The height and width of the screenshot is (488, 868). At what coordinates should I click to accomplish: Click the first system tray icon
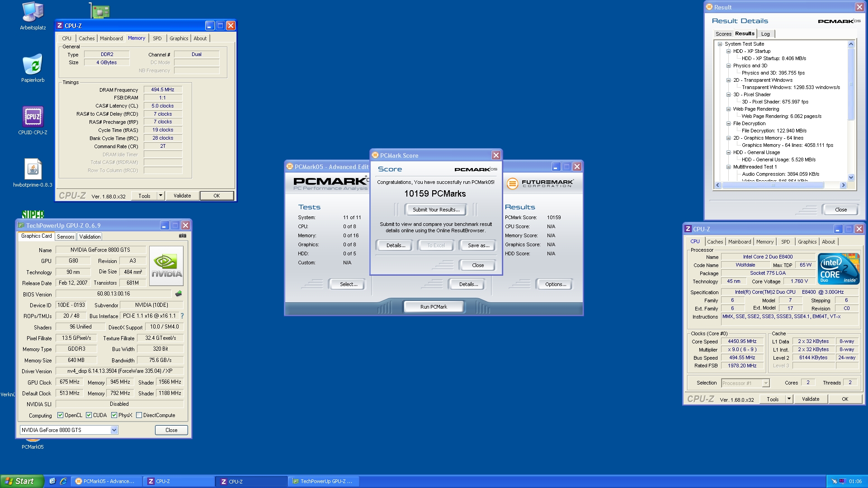tap(834, 481)
